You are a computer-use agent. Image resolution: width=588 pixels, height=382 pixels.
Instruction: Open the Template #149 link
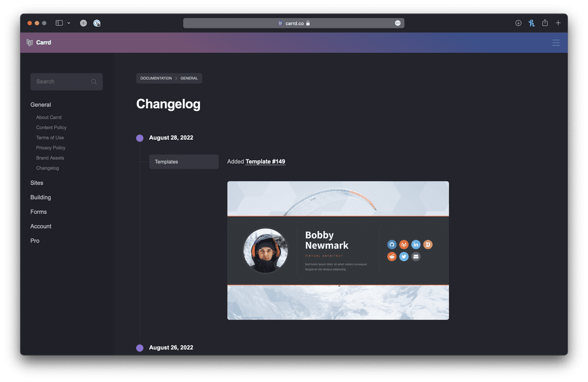[x=265, y=162]
